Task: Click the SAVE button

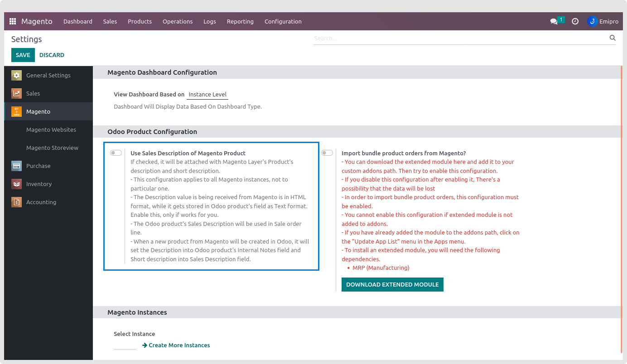Action: pyautogui.click(x=23, y=55)
